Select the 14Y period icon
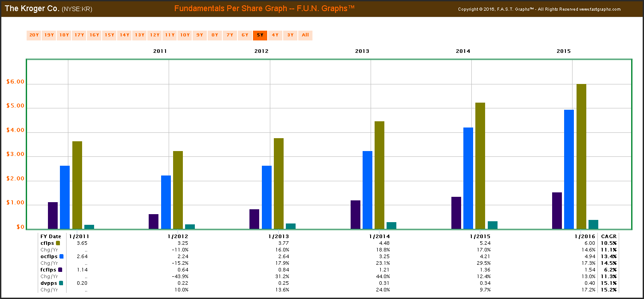 click(124, 35)
